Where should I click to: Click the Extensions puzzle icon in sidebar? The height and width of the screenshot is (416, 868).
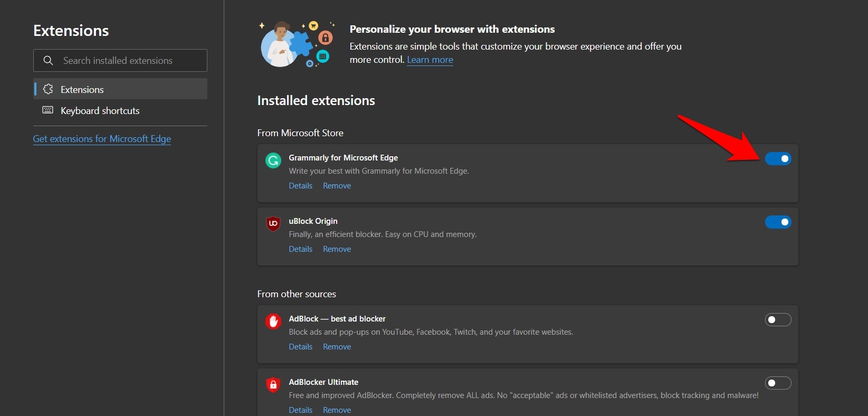pyautogui.click(x=48, y=89)
